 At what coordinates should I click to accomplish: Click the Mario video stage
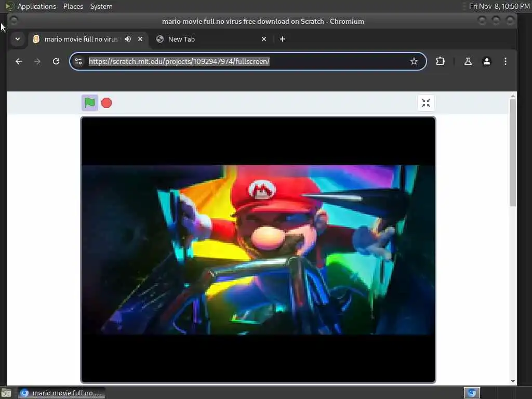[258, 250]
